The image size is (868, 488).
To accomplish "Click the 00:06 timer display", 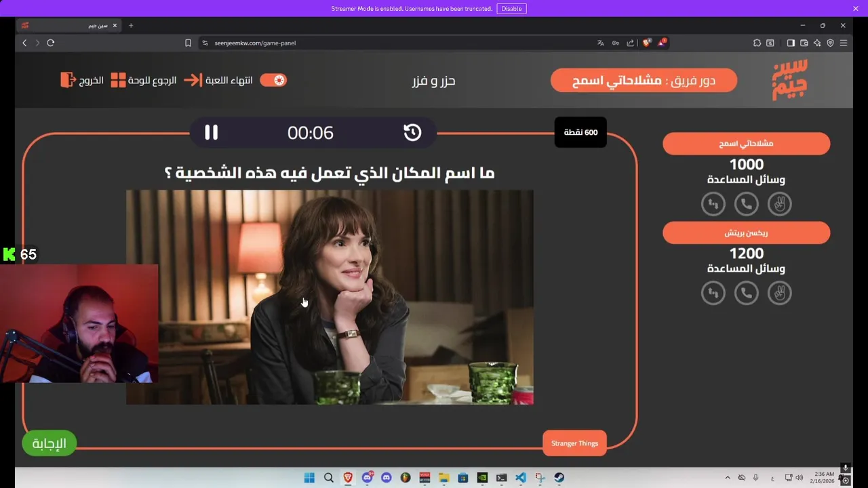I will 311,133.
